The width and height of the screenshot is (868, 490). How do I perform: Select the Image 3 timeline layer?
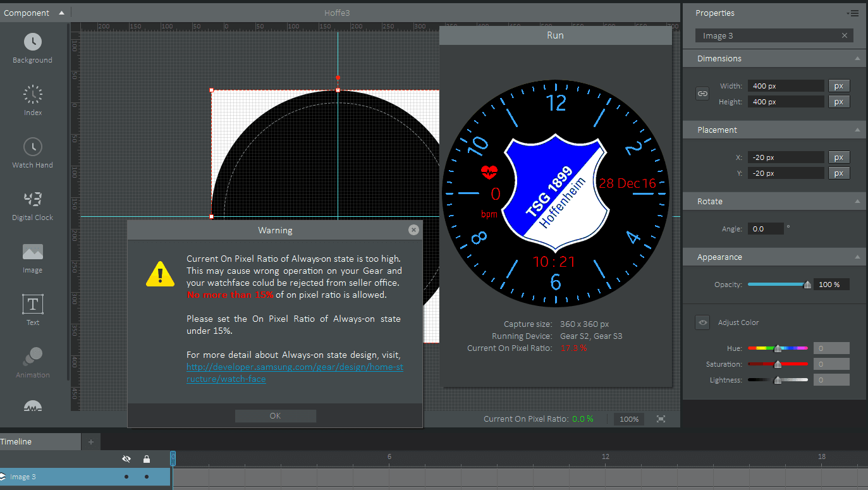85,477
